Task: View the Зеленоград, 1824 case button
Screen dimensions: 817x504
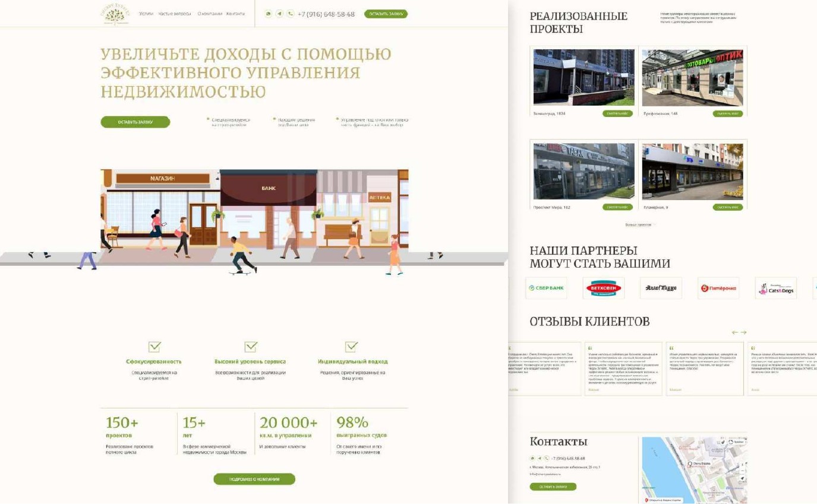Action: point(618,113)
